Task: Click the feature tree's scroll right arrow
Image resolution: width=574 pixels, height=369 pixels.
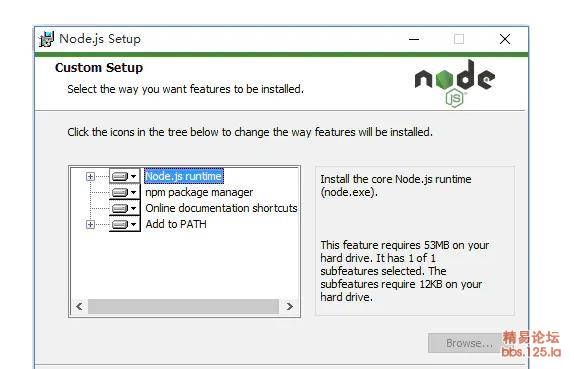Action: coord(290,306)
